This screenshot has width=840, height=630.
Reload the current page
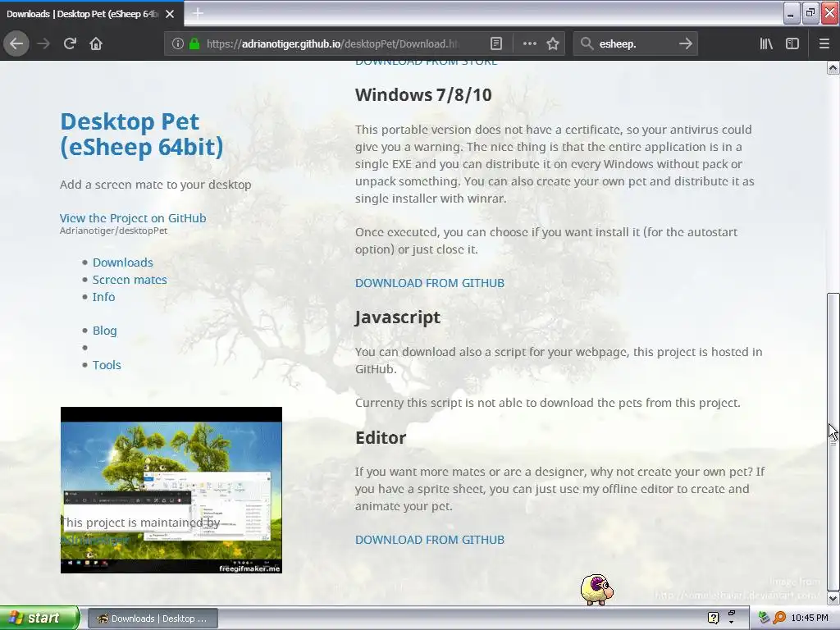[70, 43]
